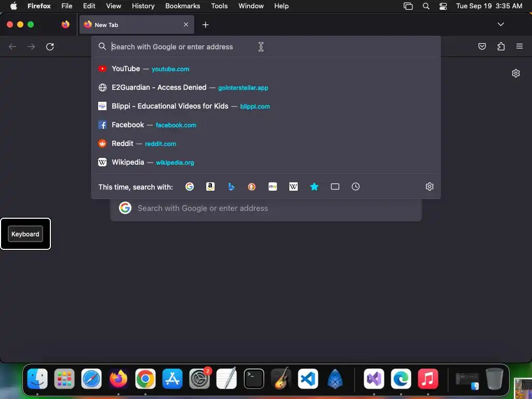Select the Amazon search engine icon

(x=210, y=187)
